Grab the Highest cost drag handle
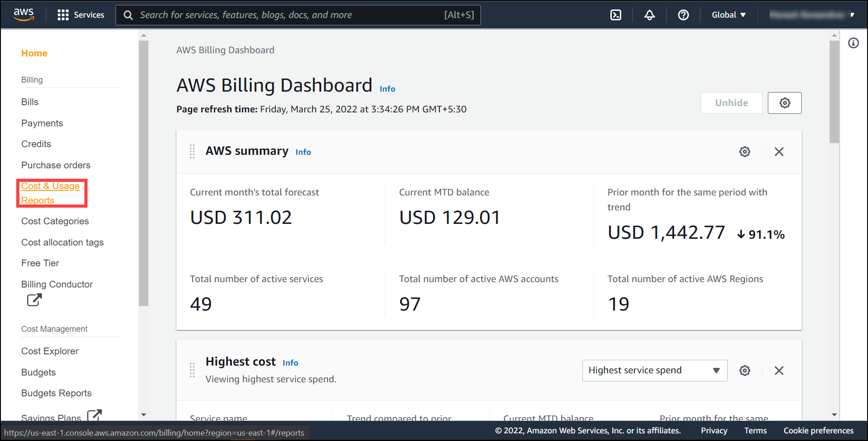 pos(192,370)
